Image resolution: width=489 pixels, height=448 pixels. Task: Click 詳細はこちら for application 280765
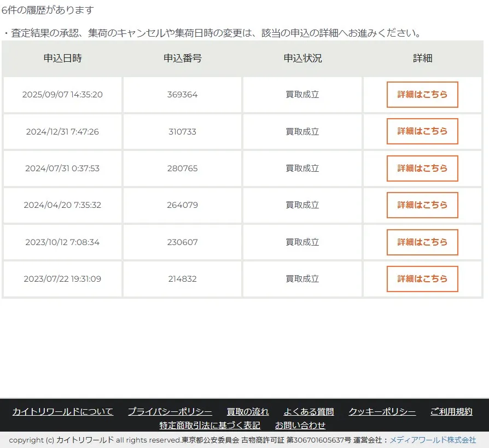click(422, 168)
